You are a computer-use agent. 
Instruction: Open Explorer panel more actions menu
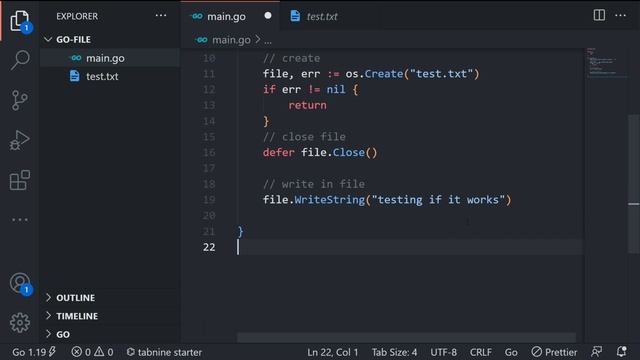[x=161, y=16]
